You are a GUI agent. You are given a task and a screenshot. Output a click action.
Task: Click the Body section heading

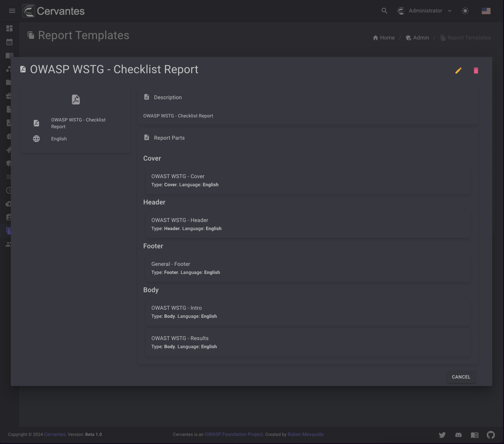[151, 290]
